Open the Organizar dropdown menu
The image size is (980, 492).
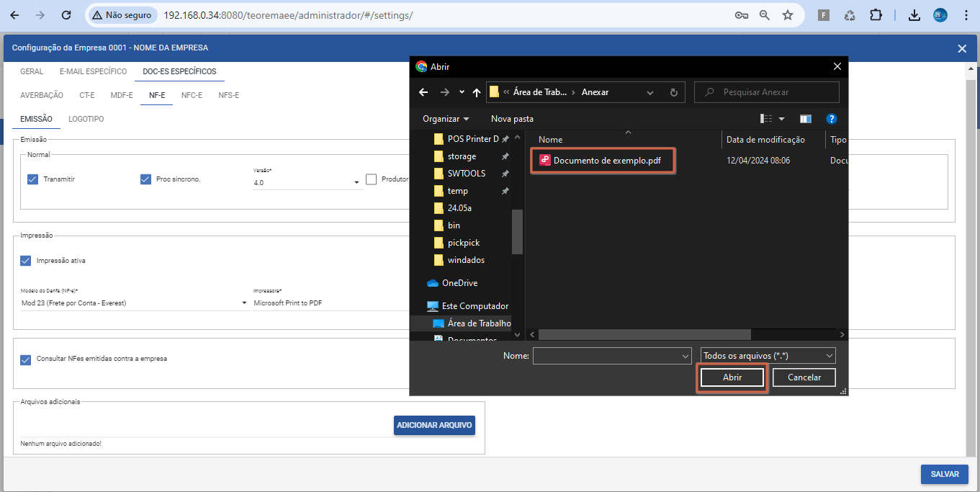(x=446, y=119)
